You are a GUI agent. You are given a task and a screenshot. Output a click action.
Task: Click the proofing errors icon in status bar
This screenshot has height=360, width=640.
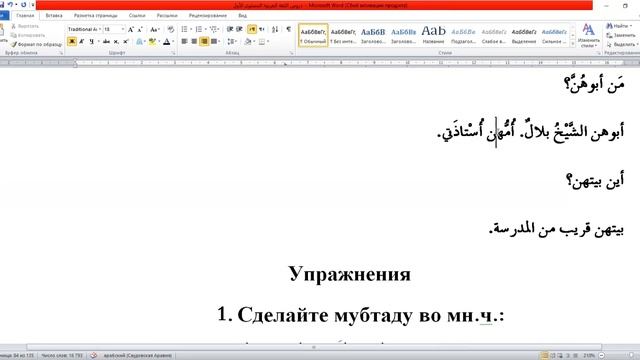93,356
